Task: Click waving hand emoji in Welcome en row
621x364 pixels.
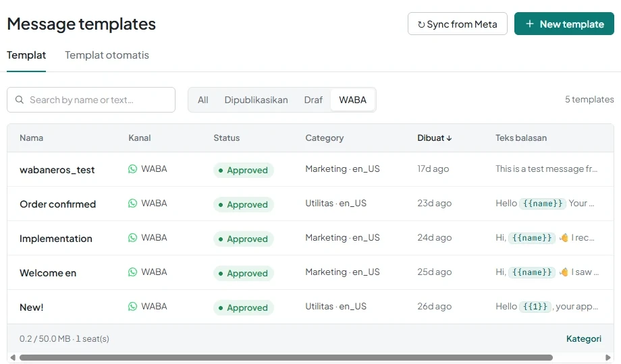Action: [564, 272]
